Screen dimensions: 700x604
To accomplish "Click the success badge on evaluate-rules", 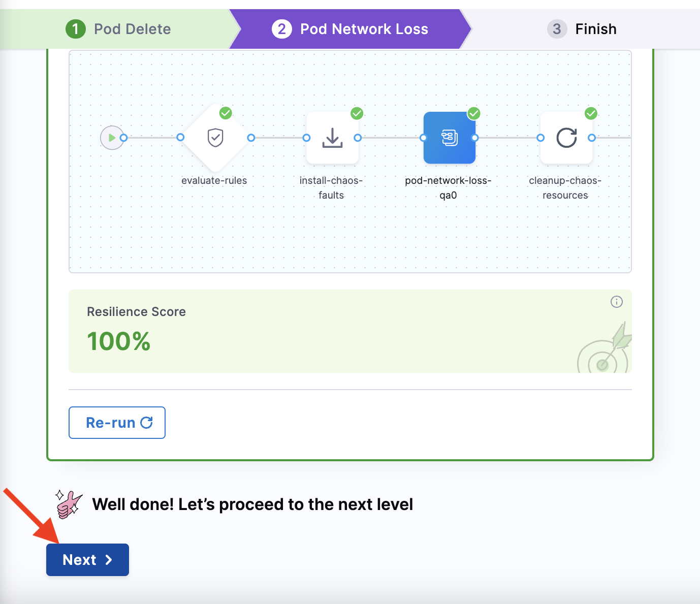I will (226, 113).
